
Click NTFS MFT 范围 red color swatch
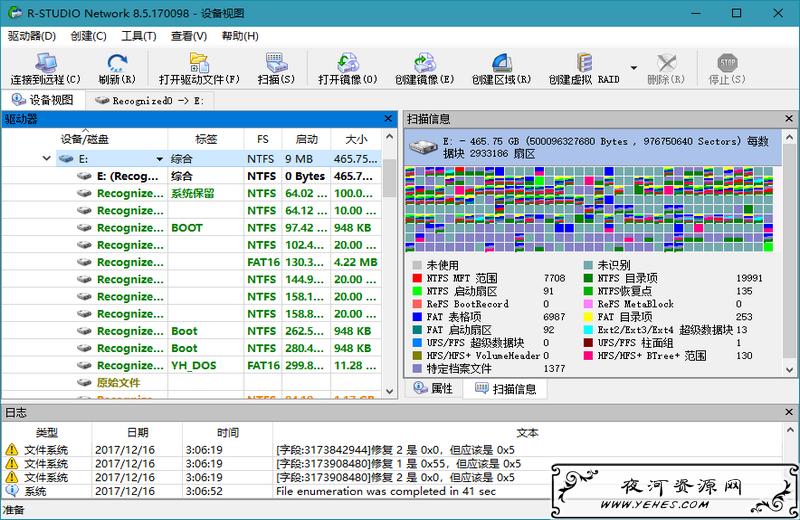coord(417,278)
